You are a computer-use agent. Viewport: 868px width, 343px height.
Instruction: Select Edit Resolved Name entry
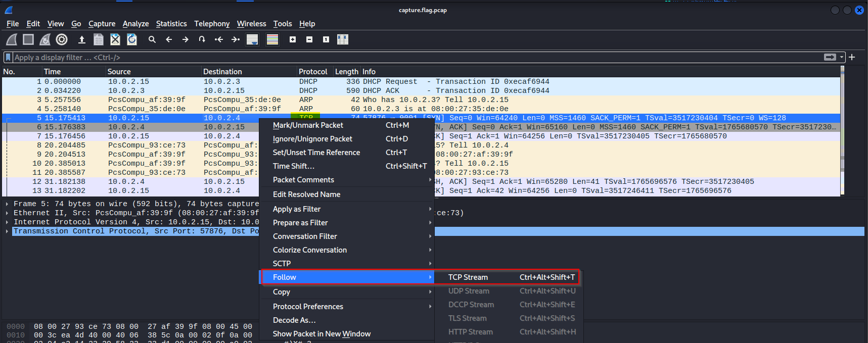[x=347, y=194]
